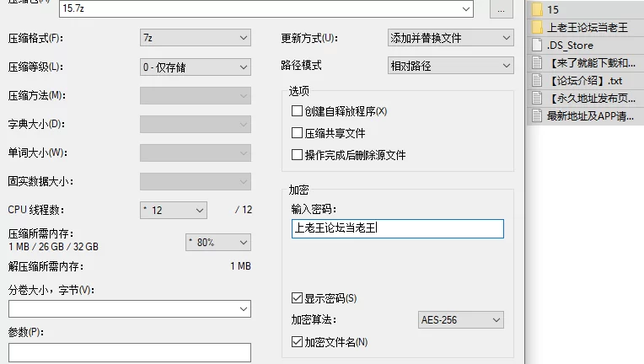Uncheck the 显示密码 checkbox
This screenshot has height=364, width=644.
click(x=297, y=298)
